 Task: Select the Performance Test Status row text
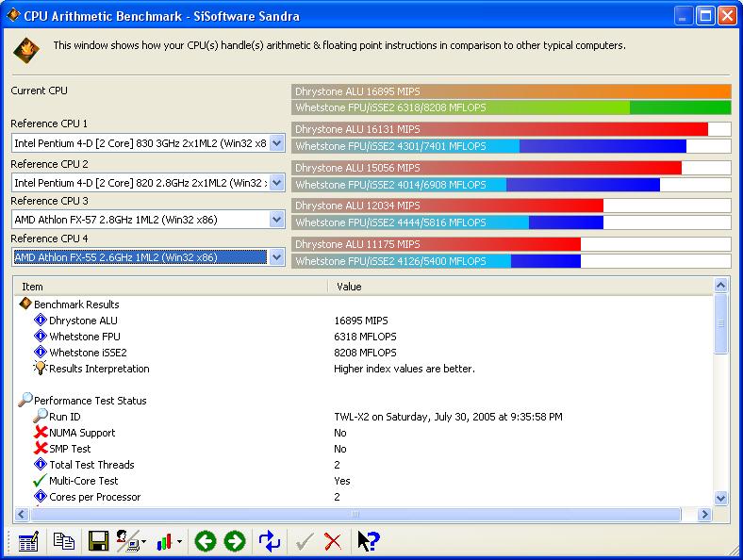[90, 401]
